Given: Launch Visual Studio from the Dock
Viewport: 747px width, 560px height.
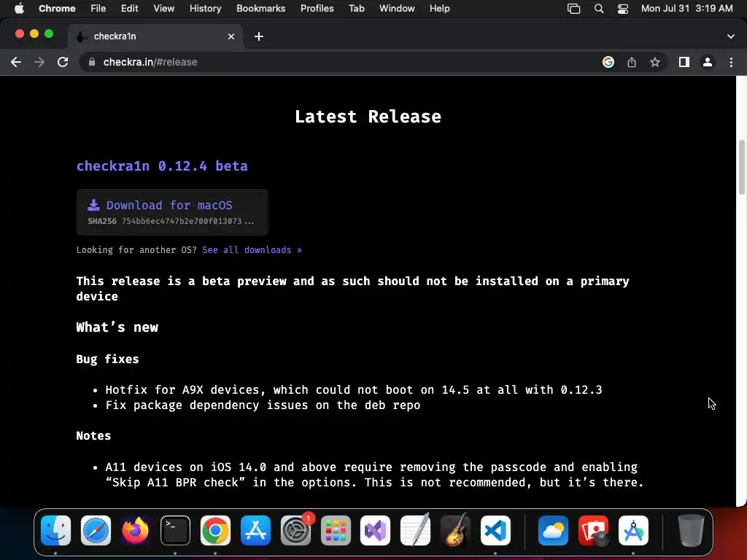Looking at the screenshot, I should click(x=376, y=531).
